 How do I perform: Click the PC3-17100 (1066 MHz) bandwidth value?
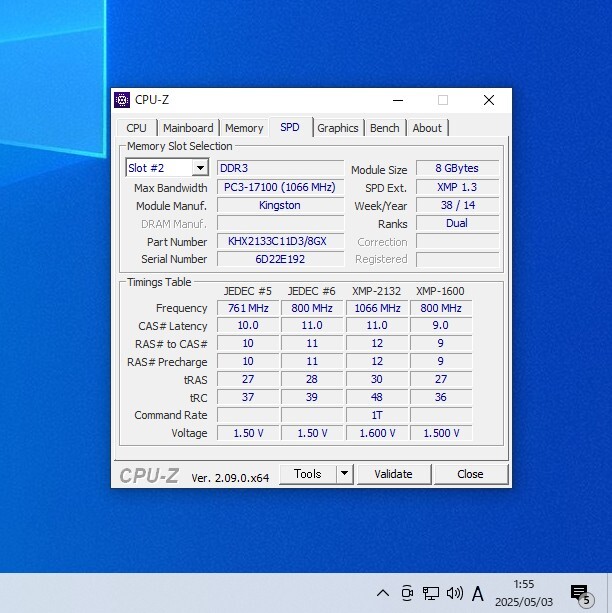coord(280,187)
